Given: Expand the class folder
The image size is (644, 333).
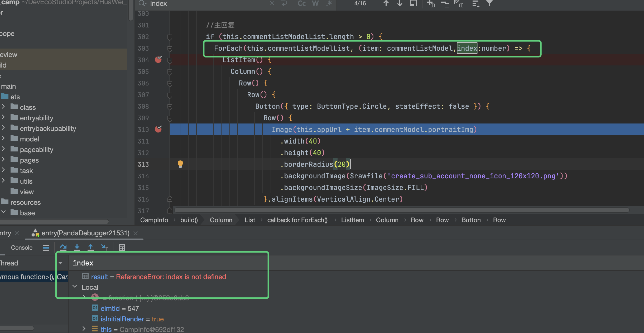Looking at the screenshot, I should pyautogui.click(x=3, y=107).
